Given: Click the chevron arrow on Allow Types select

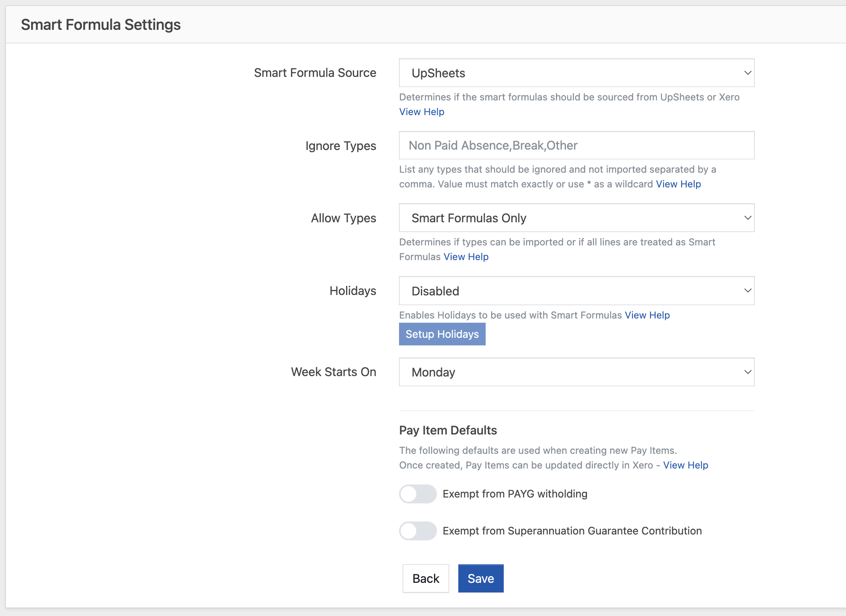Looking at the screenshot, I should pos(748,218).
